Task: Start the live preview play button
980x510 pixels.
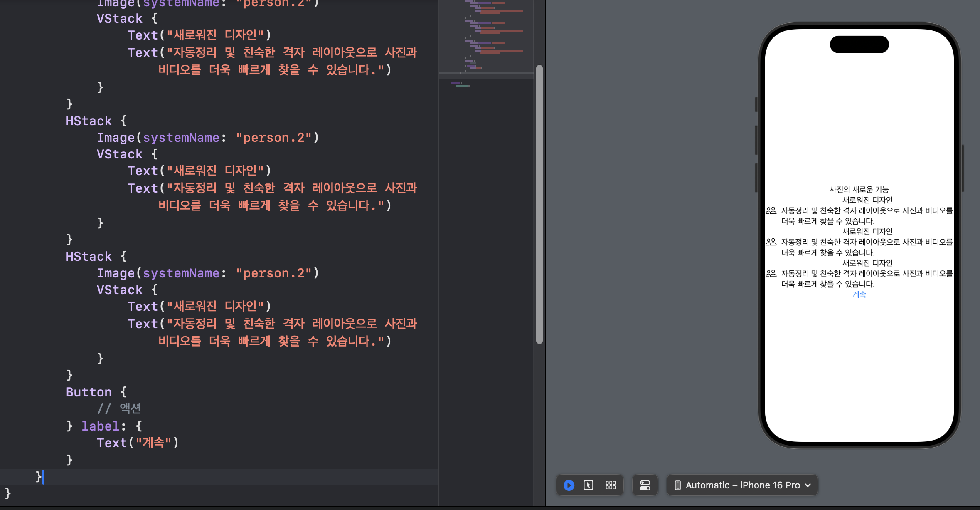Action: (569, 485)
